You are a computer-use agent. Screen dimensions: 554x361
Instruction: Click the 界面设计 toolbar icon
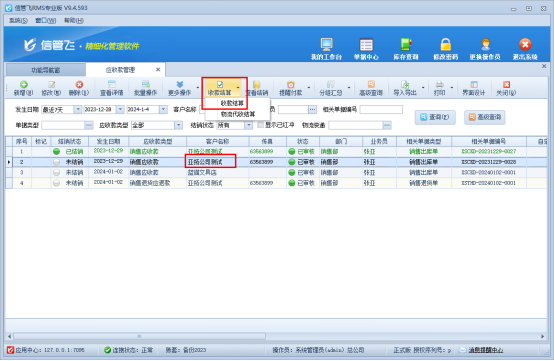[x=474, y=88]
